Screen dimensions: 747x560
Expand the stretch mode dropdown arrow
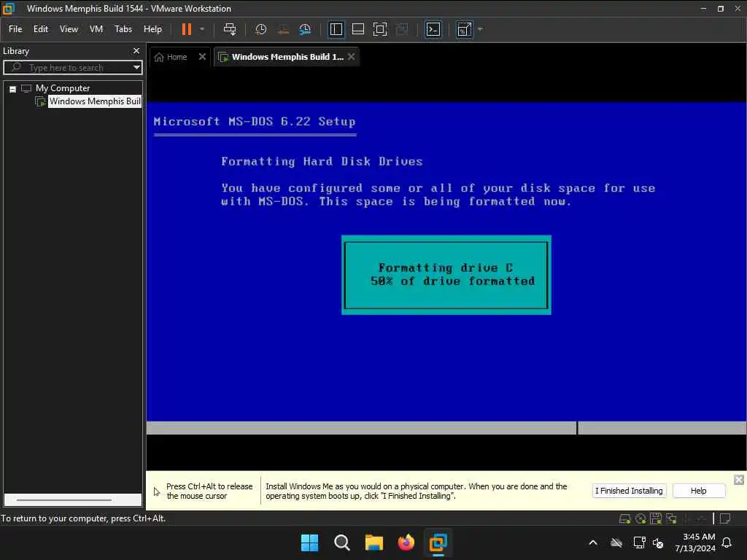480,29
